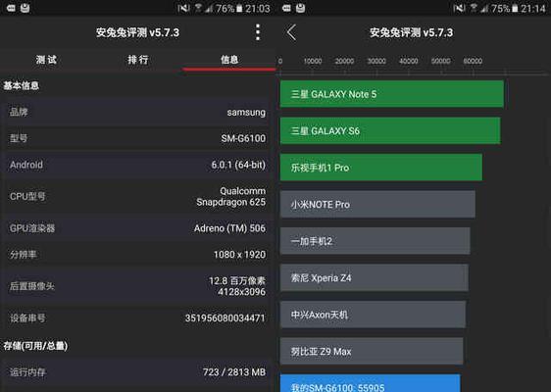Image resolution: width=551 pixels, height=392 pixels.
Task: Tap right screen's notification icon at top-left
Action: [x=286, y=8]
